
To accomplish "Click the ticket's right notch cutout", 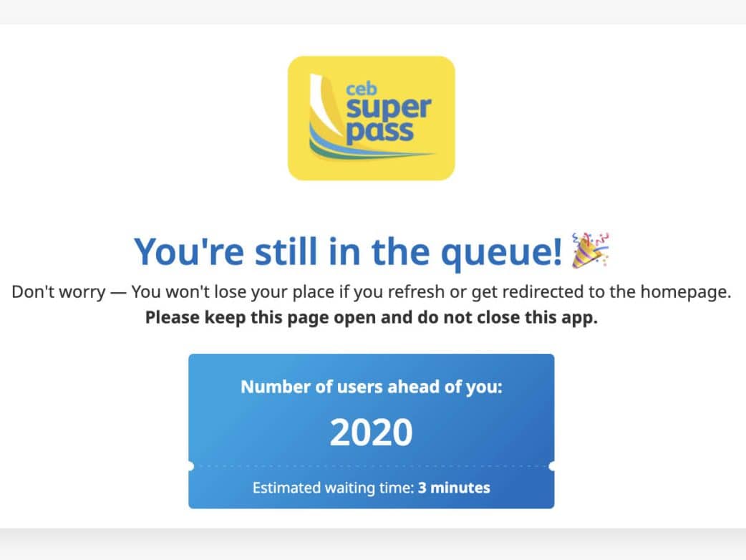I will 553,467.
